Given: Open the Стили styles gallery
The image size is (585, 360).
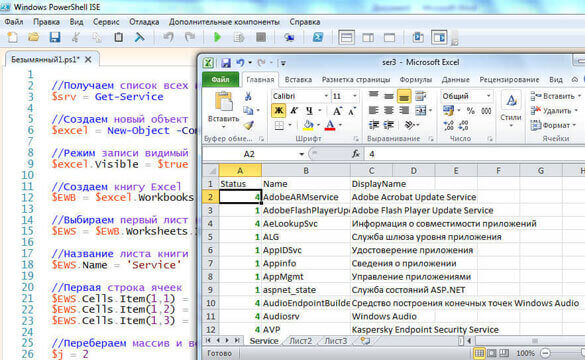Looking at the screenshot, I should click(x=511, y=109).
